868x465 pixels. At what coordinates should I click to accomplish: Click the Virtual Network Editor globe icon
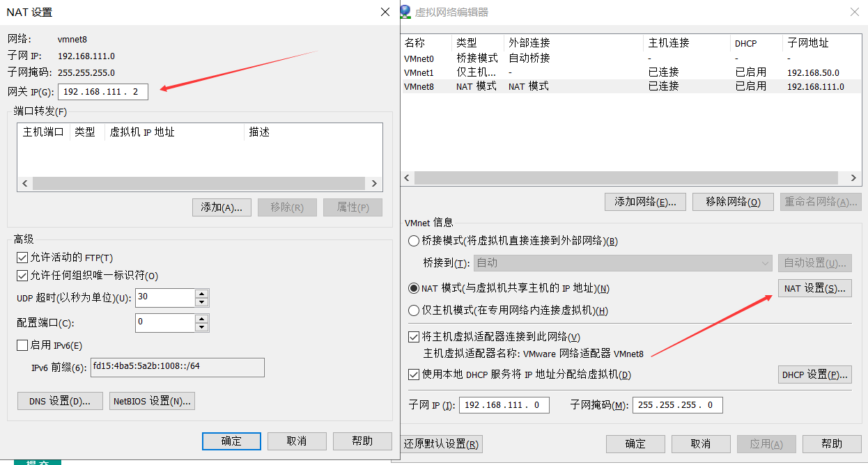click(405, 12)
